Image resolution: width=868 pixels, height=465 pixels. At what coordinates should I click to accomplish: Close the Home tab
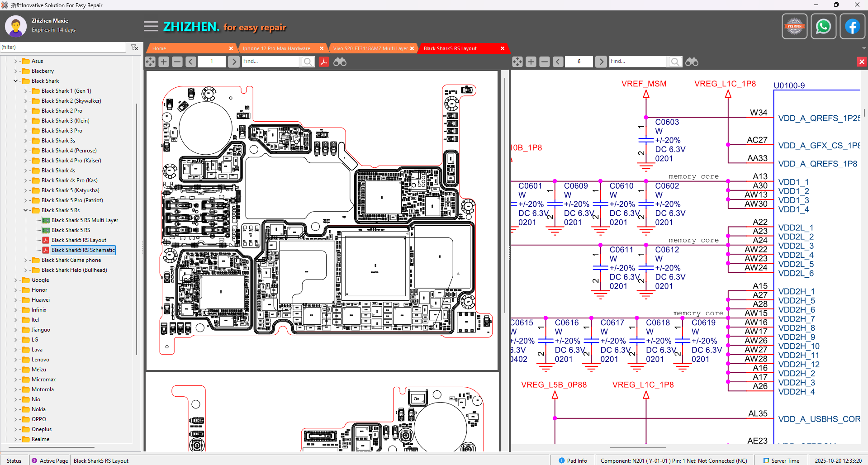coord(231,48)
